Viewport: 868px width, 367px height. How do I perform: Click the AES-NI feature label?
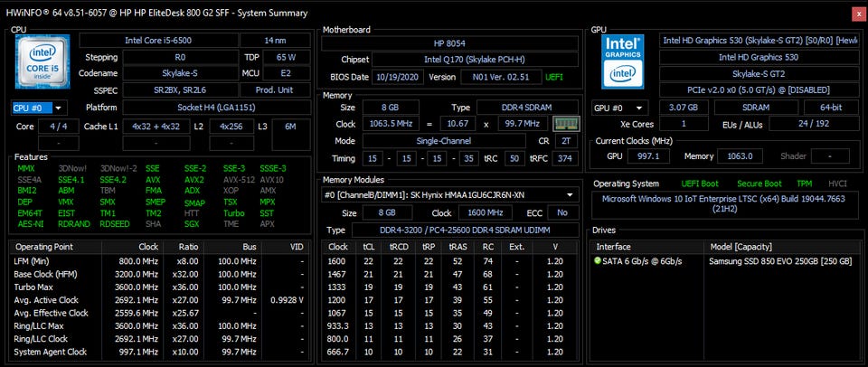pyautogui.click(x=31, y=224)
